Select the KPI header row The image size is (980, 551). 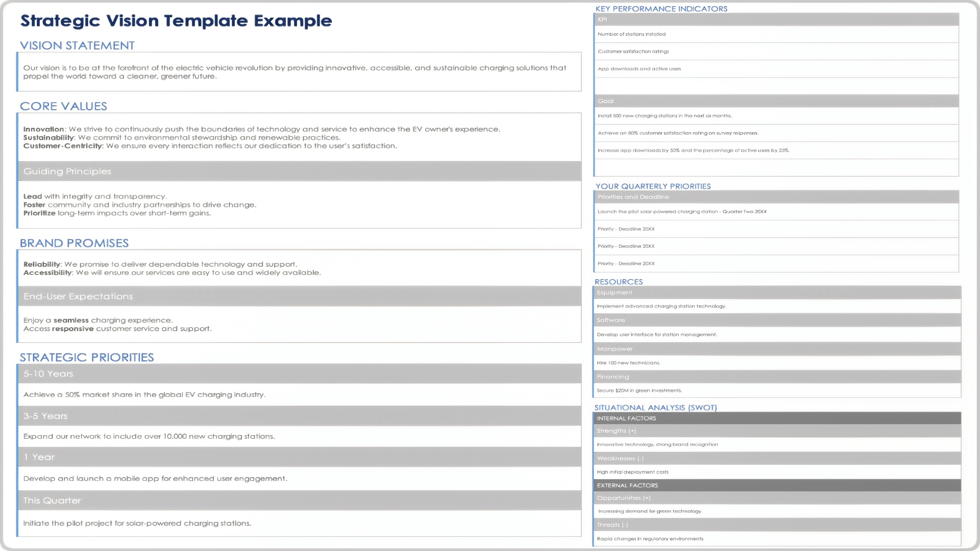[x=776, y=19]
